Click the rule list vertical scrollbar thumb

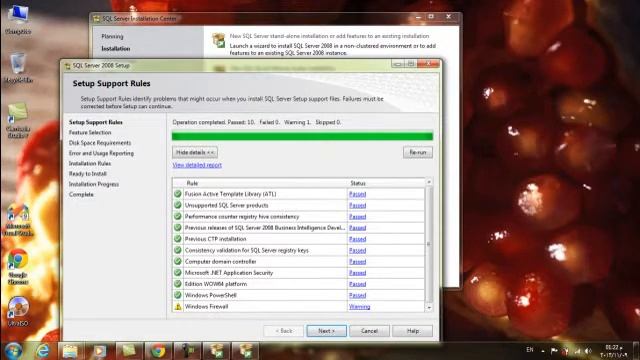tap(429, 244)
